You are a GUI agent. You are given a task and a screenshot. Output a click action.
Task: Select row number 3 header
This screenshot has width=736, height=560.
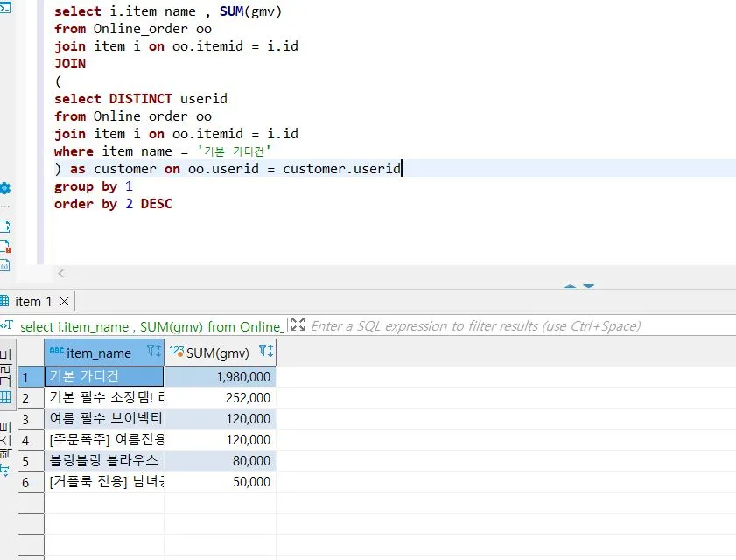click(x=31, y=419)
